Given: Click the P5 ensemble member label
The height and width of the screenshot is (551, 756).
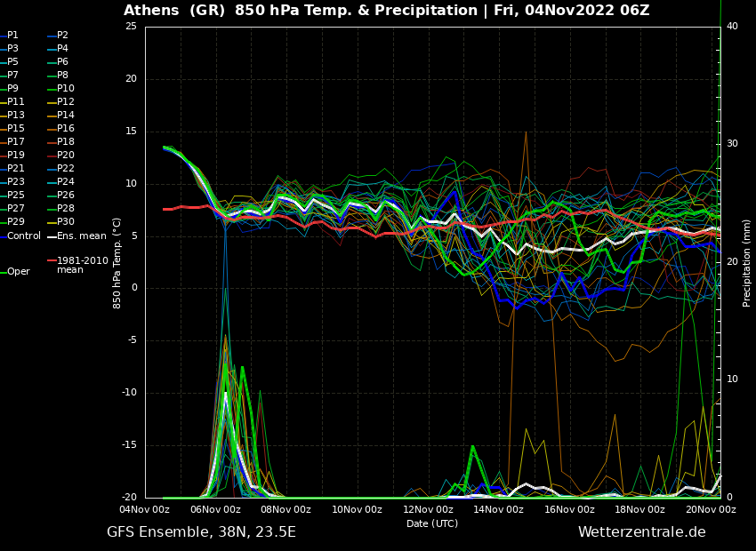Looking at the screenshot, I should pos(10,61).
